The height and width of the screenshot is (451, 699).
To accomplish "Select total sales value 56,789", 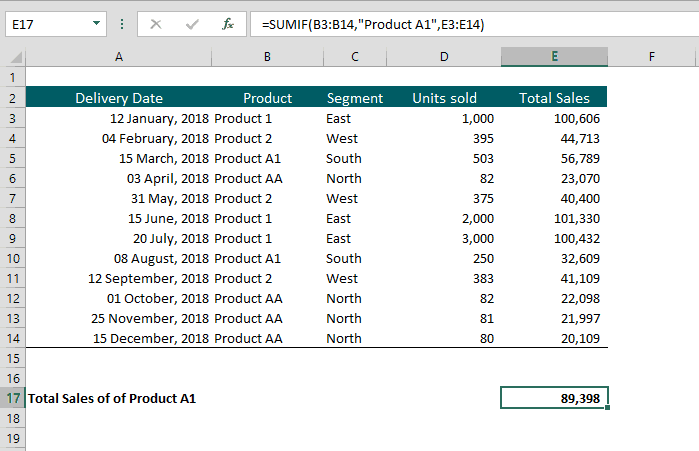I will coord(554,159).
